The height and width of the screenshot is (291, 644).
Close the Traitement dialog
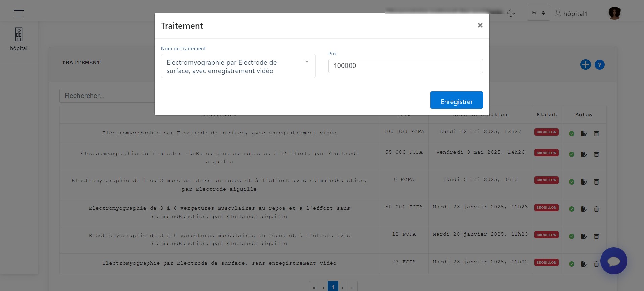480,25
